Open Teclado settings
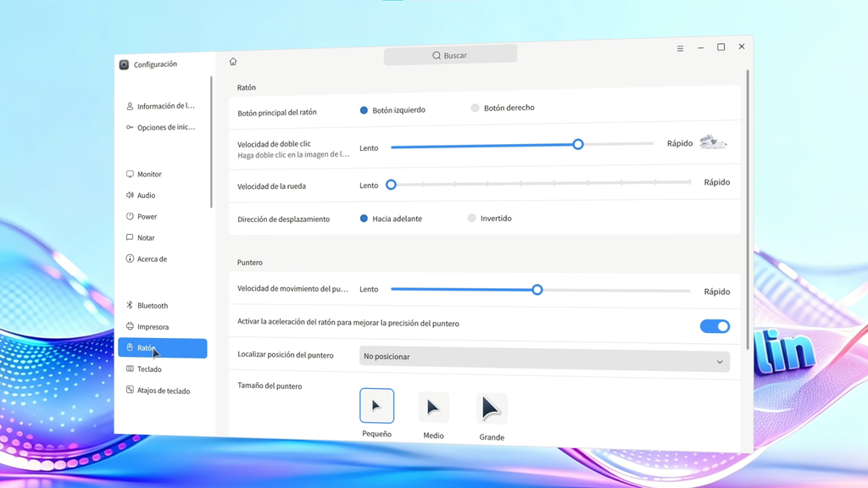 pos(163,369)
